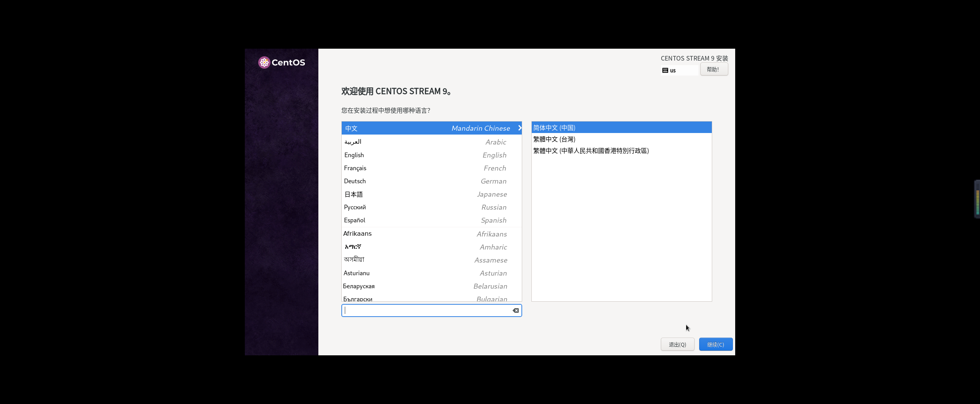Select the Deutsch German row
980x404 pixels.
[431, 181]
